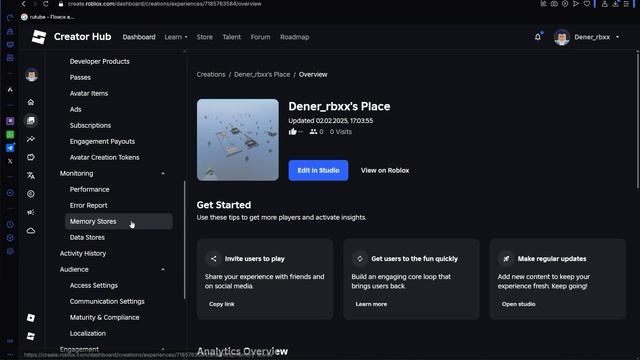Open Communication Settings

coord(107,301)
